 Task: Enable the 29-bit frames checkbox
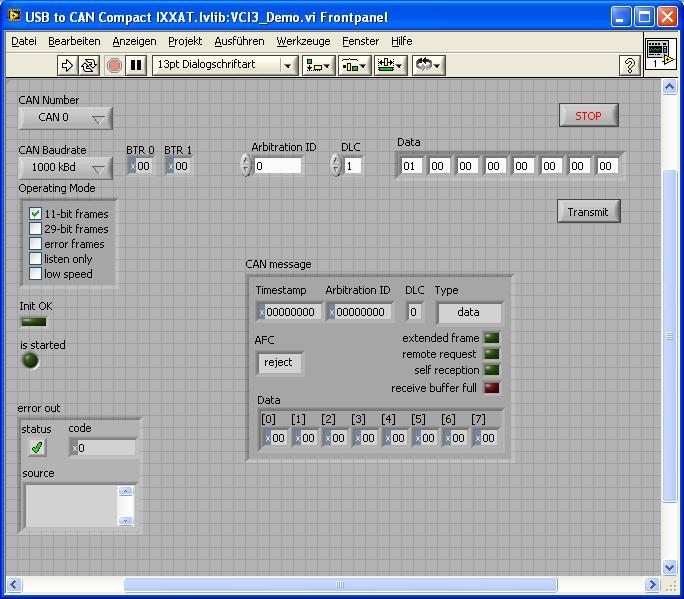[36, 229]
